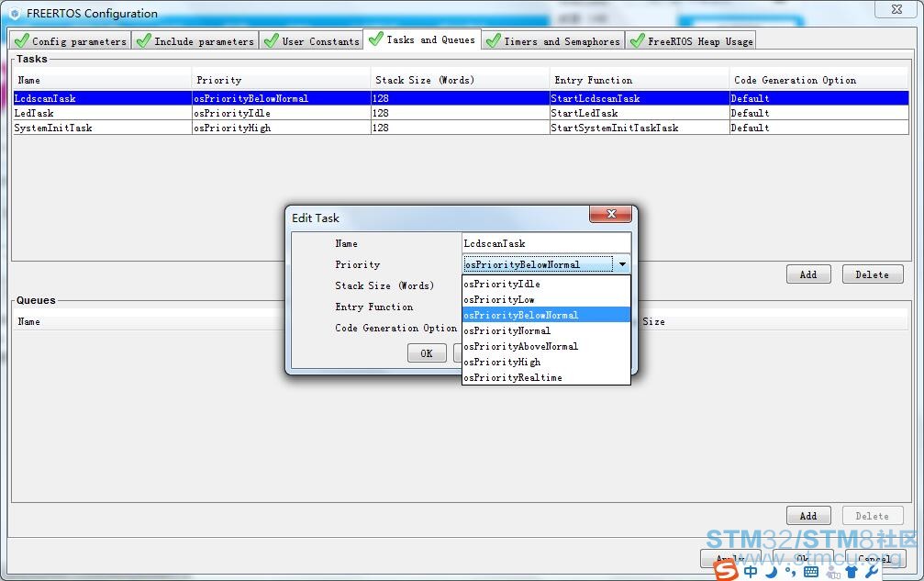Screen dimensions: 924x581
Task: Click the Entry Function column header
Action: click(x=640, y=80)
